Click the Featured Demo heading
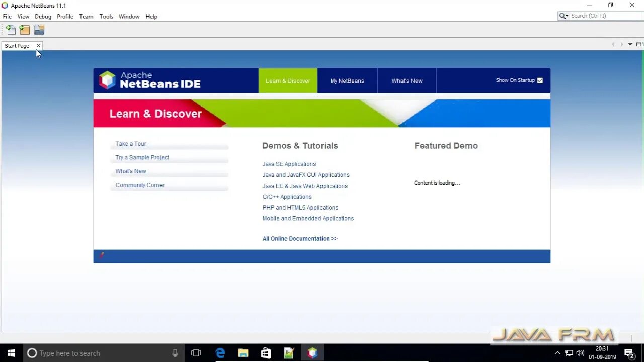This screenshot has width=644, height=362. pos(446,146)
